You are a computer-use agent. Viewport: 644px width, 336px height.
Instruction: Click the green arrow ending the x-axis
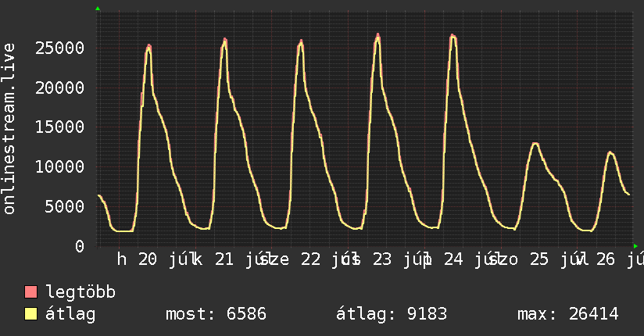(635, 246)
